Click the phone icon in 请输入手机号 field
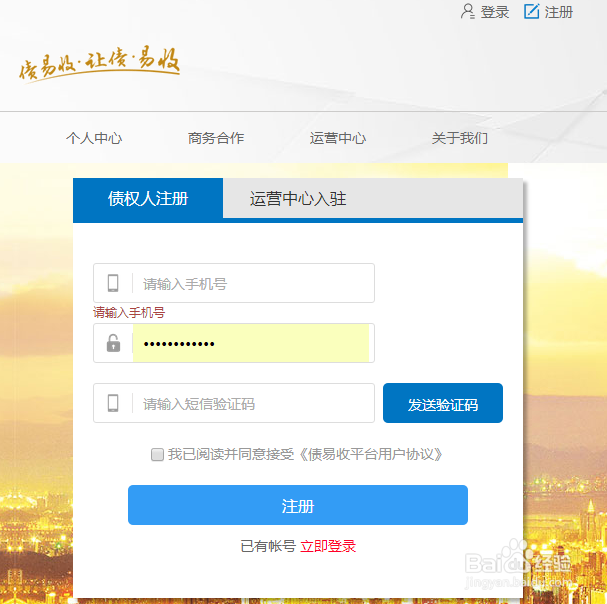This screenshot has height=604, width=607. click(x=113, y=283)
